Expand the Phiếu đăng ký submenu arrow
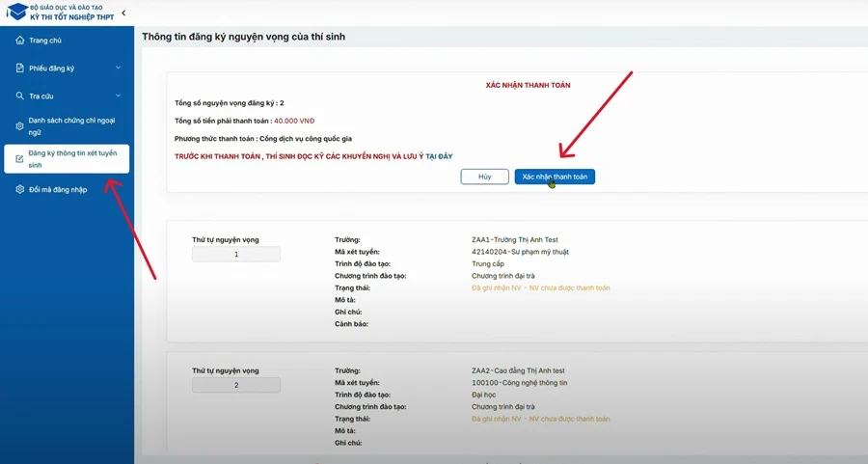 118,68
